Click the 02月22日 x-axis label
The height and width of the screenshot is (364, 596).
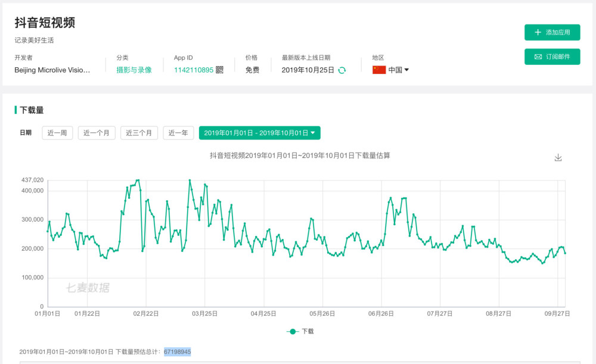(x=146, y=314)
